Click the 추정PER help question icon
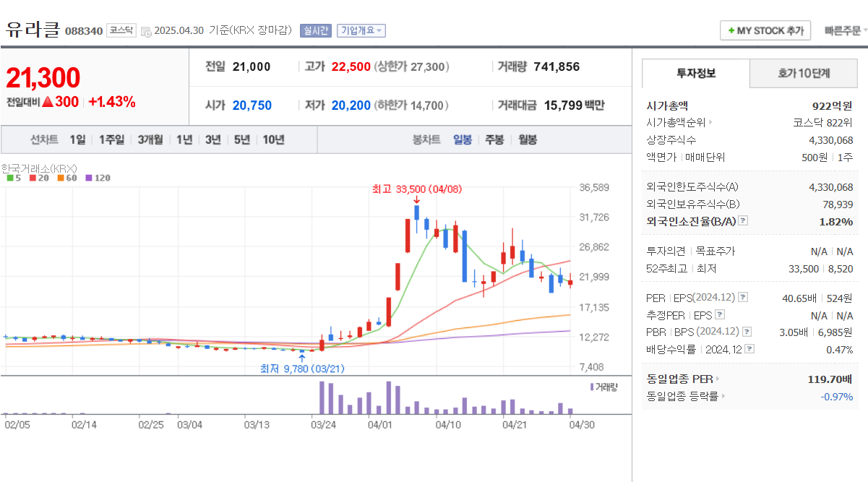This screenshot has height=482, width=868. point(720,315)
